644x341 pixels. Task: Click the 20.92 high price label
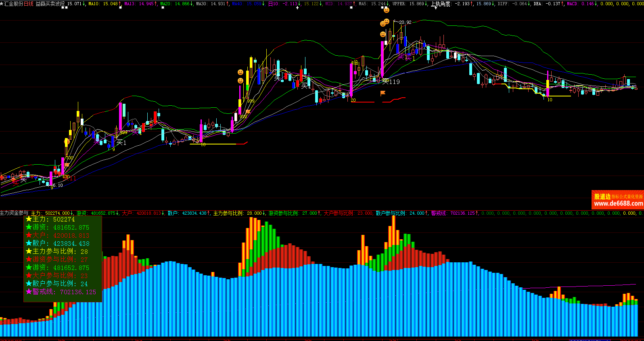(405, 22)
